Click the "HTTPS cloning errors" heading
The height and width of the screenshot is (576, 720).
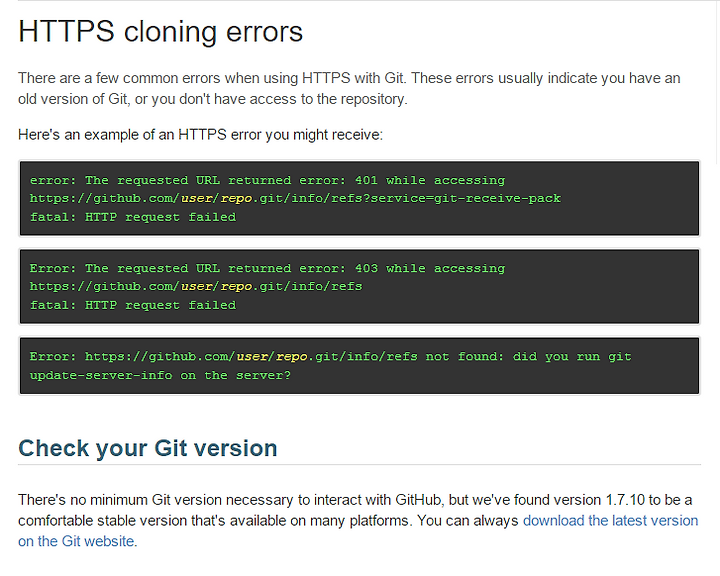pos(160,32)
